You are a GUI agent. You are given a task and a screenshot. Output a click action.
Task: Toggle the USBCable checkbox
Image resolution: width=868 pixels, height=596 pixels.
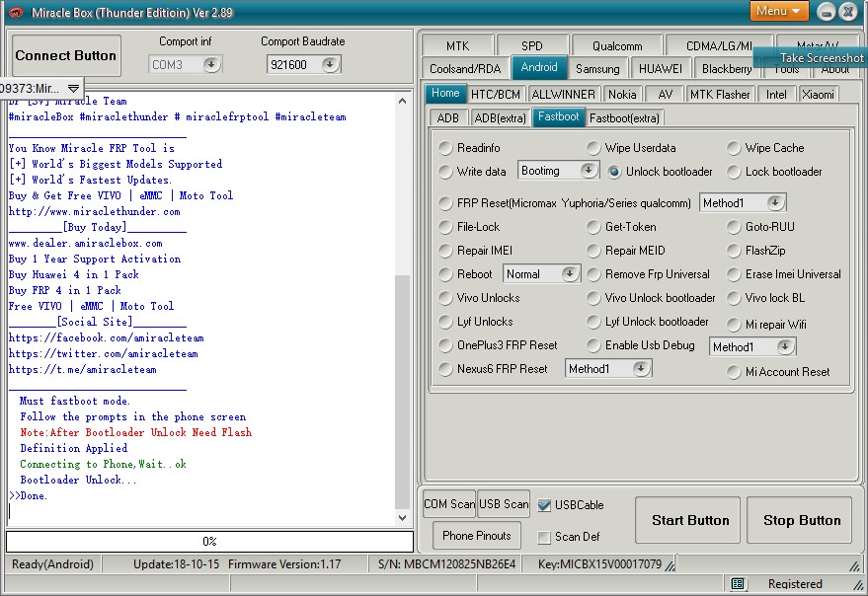click(x=544, y=505)
